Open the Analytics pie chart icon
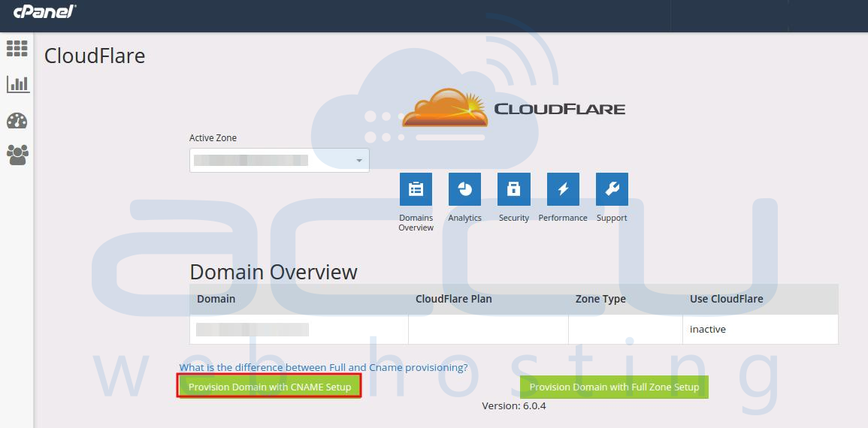The height and width of the screenshot is (428, 868). click(x=464, y=189)
